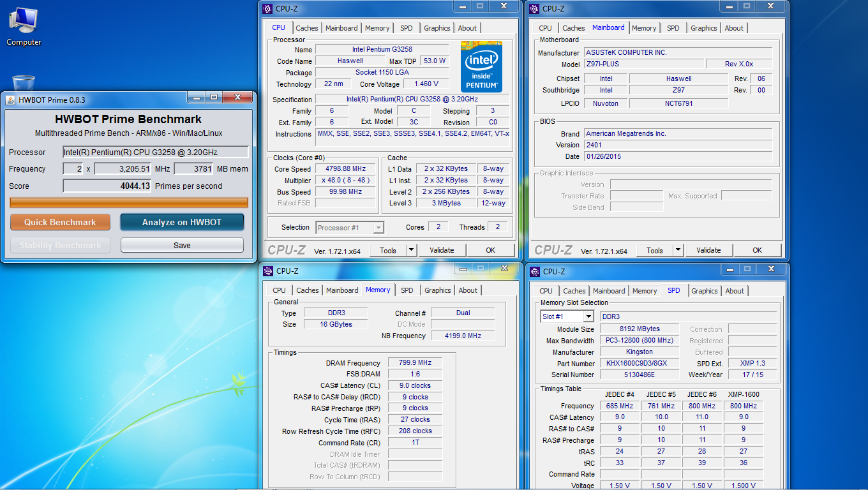Click the Core Voltage 1.460 V value
Viewport: 868px width, 490px height.
pos(426,84)
